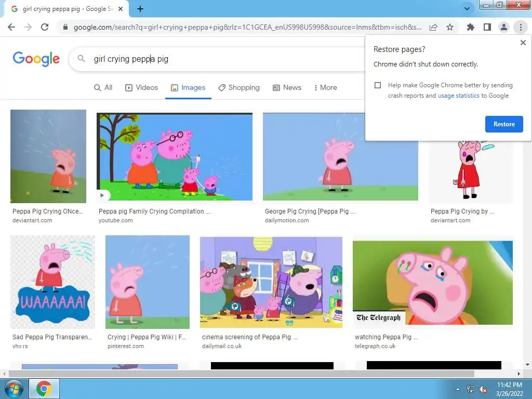
Task: Click the scroll left arrow
Action: [x=4, y=374]
